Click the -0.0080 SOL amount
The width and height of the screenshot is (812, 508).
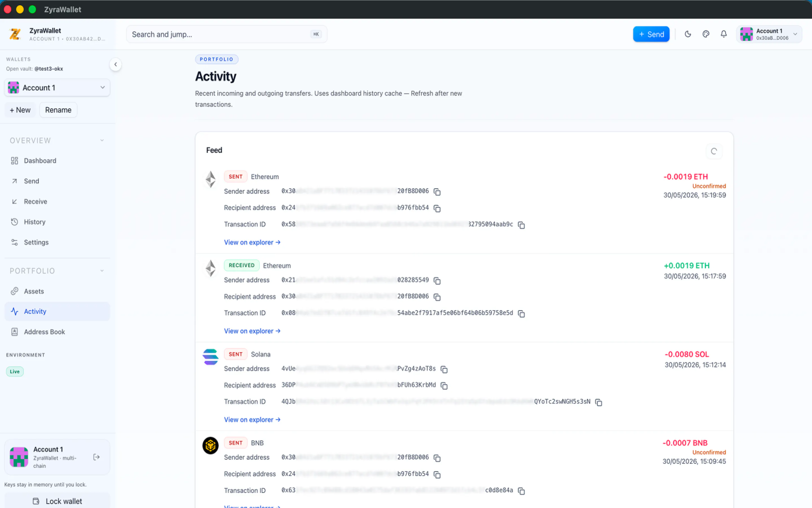(x=687, y=354)
